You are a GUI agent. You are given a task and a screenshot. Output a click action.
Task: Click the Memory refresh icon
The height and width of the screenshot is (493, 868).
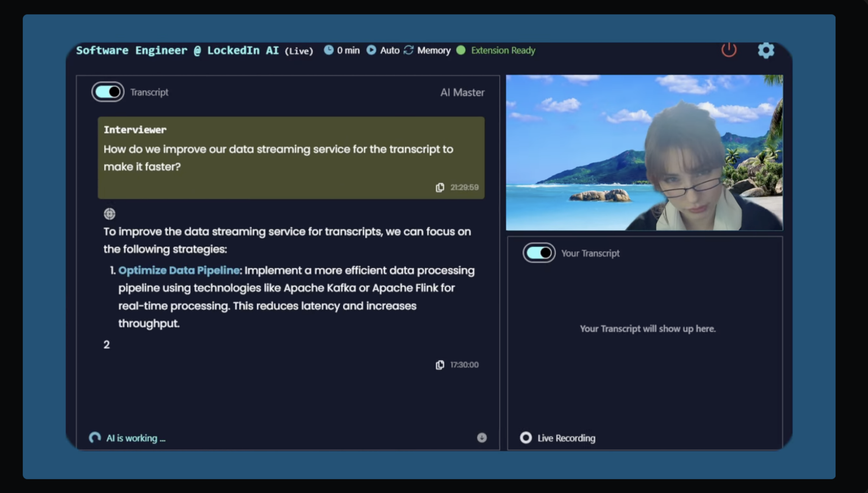pyautogui.click(x=408, y=50)
